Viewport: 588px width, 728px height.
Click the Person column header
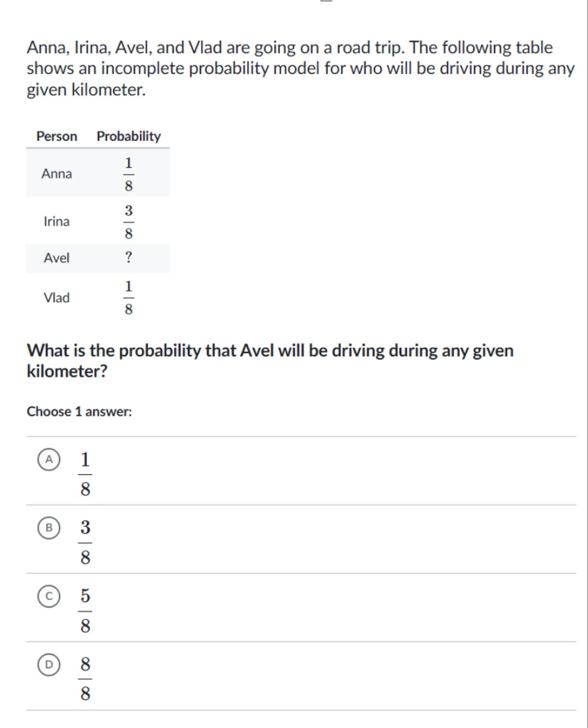[57, 136]
